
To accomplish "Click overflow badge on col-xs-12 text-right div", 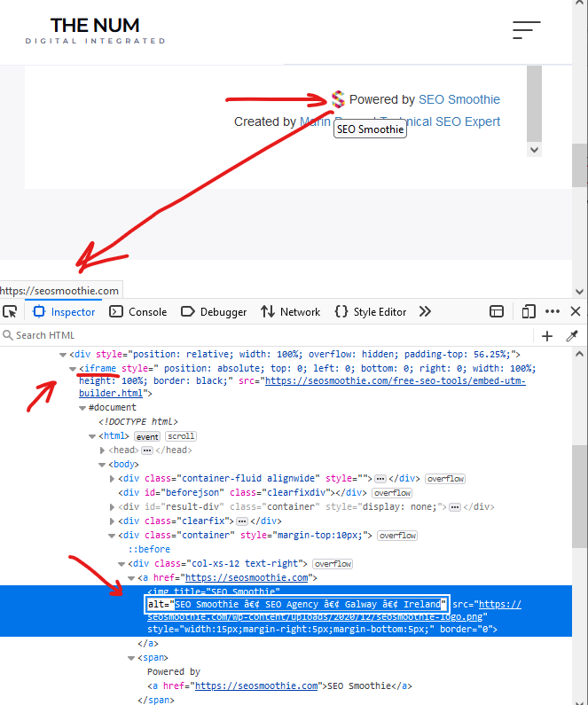I will click(x=333, y=564).
